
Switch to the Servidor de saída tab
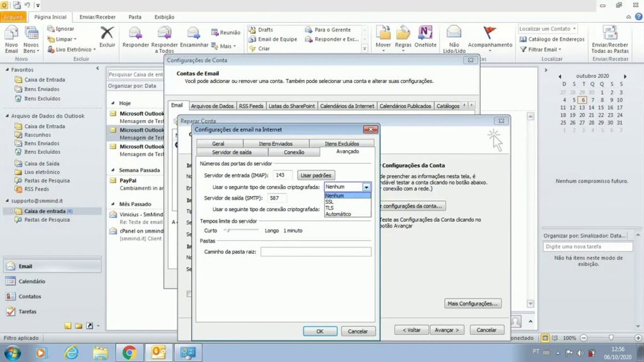click(231, 152)
